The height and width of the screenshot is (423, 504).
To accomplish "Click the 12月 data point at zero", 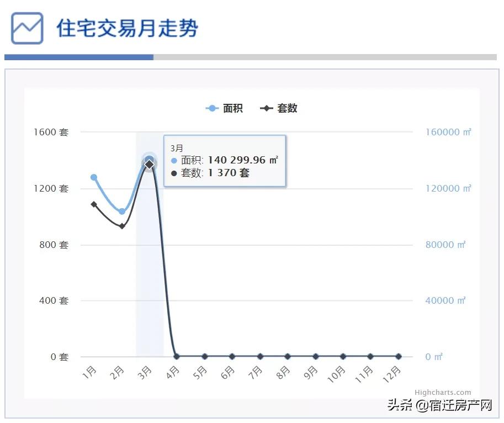I will pyautogui.click(x=398, y=356).
